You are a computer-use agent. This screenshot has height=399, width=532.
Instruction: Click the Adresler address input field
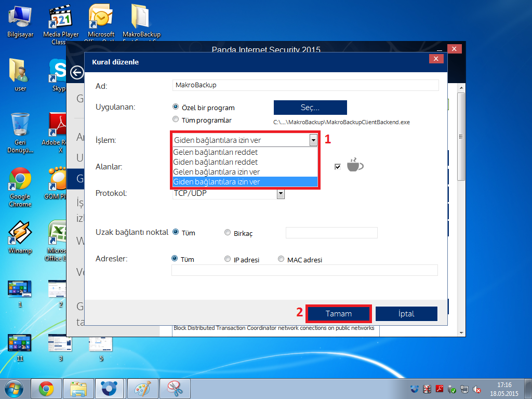pos(304,270)
